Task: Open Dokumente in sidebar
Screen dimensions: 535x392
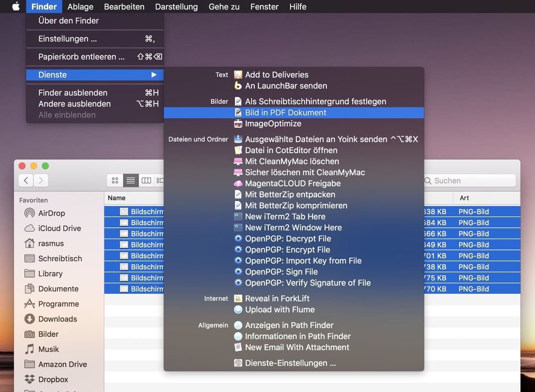Action: (59, 289)
